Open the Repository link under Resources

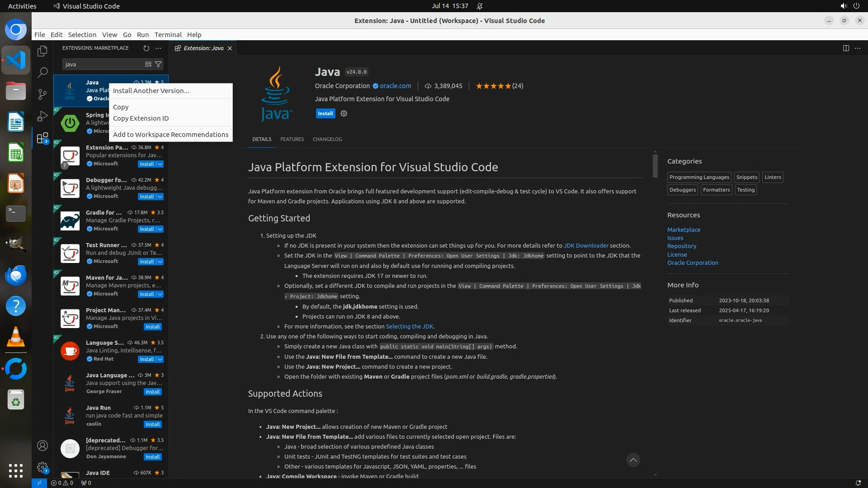(x=681, y=246)
